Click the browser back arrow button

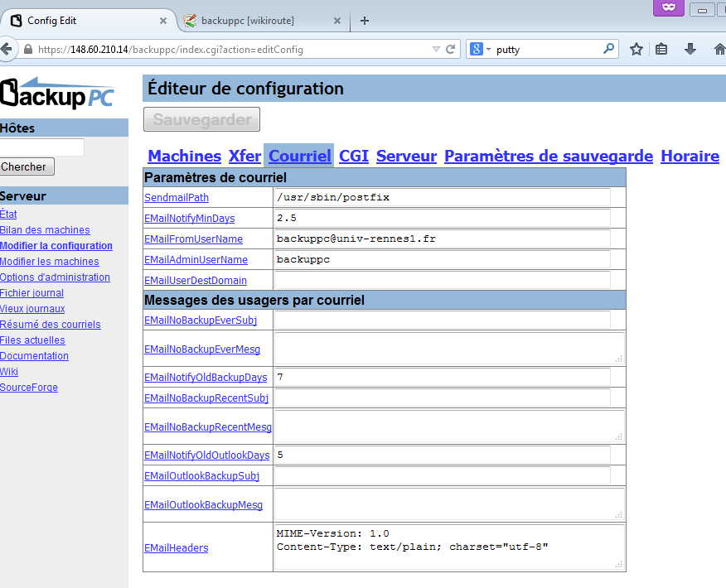click(x=6, y=50)
